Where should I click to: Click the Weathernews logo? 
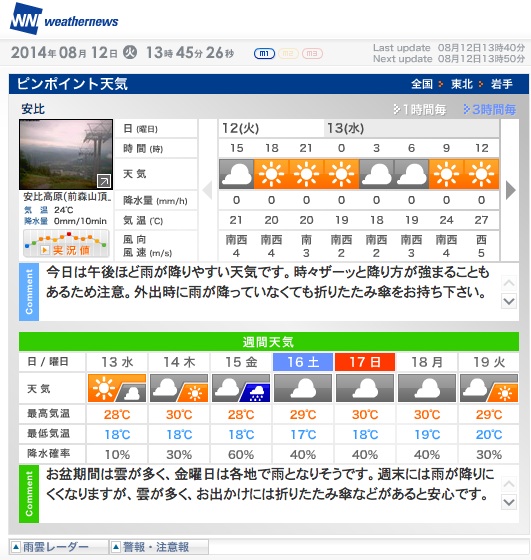[64, 19]
